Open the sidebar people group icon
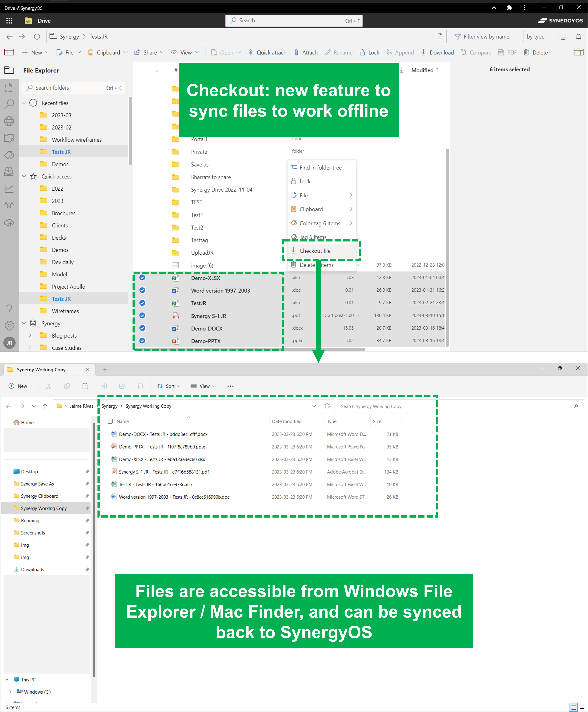 coord(9,205)
